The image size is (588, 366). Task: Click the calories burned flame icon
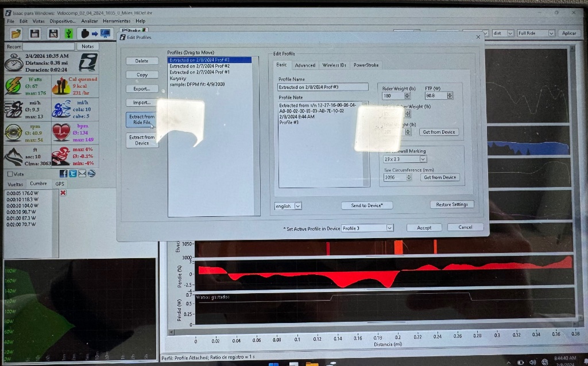pos(61,86)
